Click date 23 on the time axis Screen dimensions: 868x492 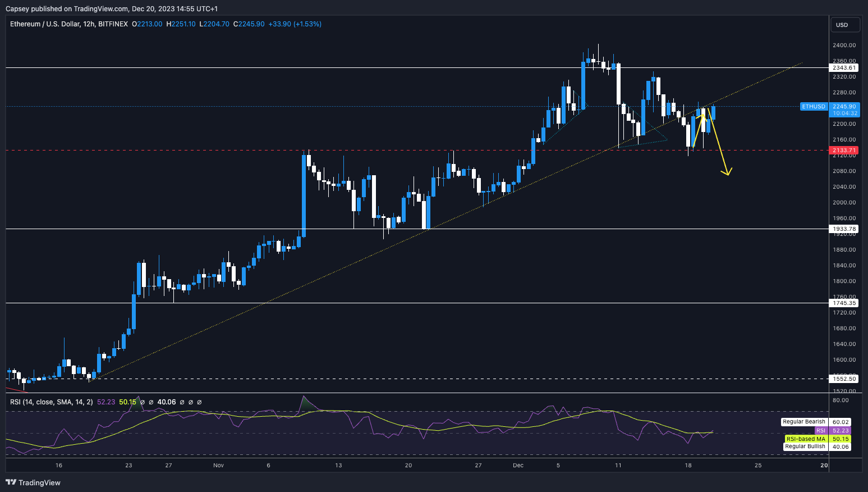[x=128, y=465]
